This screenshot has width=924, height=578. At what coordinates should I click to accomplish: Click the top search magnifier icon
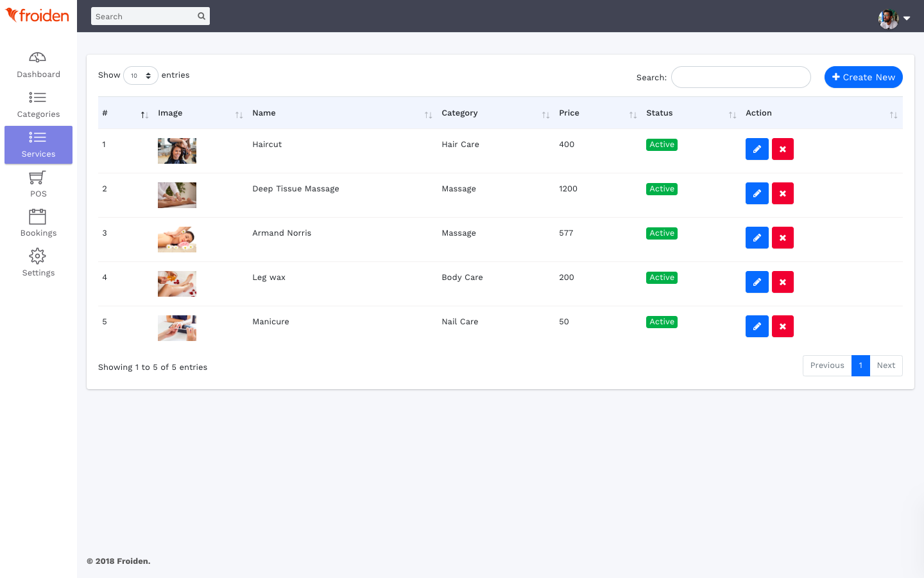(x=201, y=16)
